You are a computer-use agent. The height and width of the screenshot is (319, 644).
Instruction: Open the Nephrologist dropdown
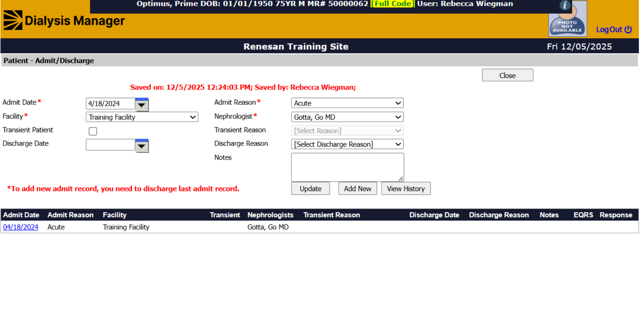point(347,117)
